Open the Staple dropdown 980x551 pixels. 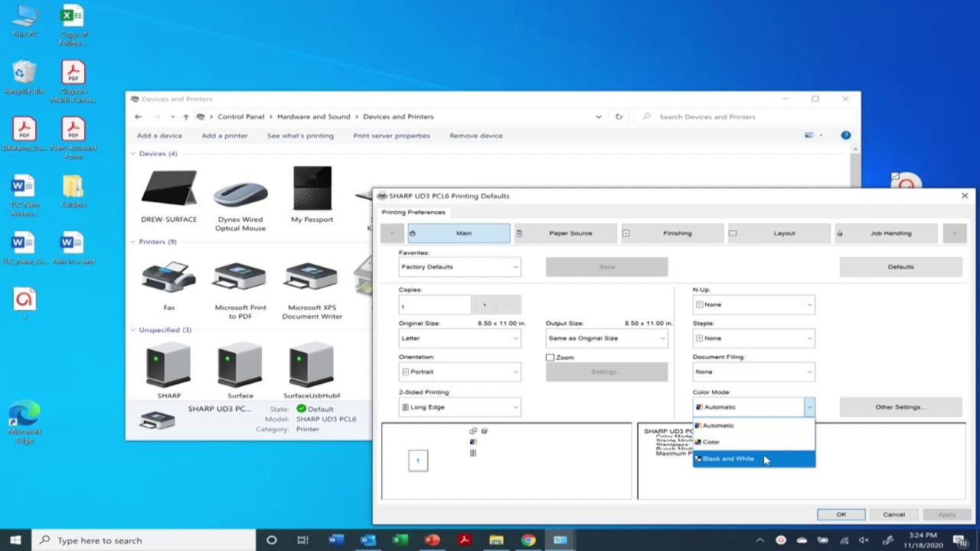click(753, 338)
